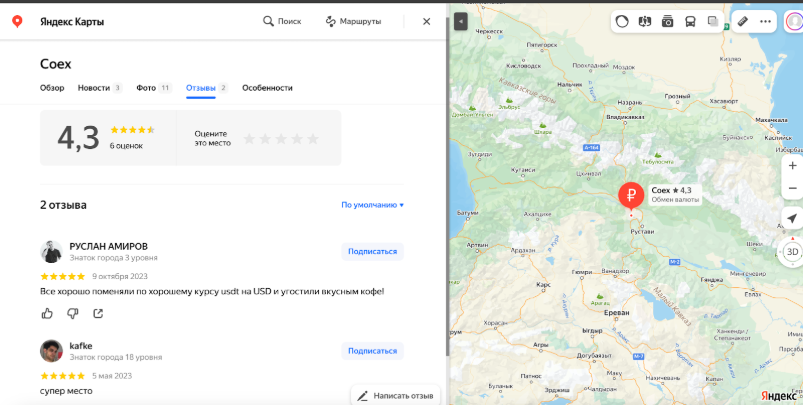
Task: Switch to the Особенности tab
Action: pyautogui.click(x=267, y=88)
